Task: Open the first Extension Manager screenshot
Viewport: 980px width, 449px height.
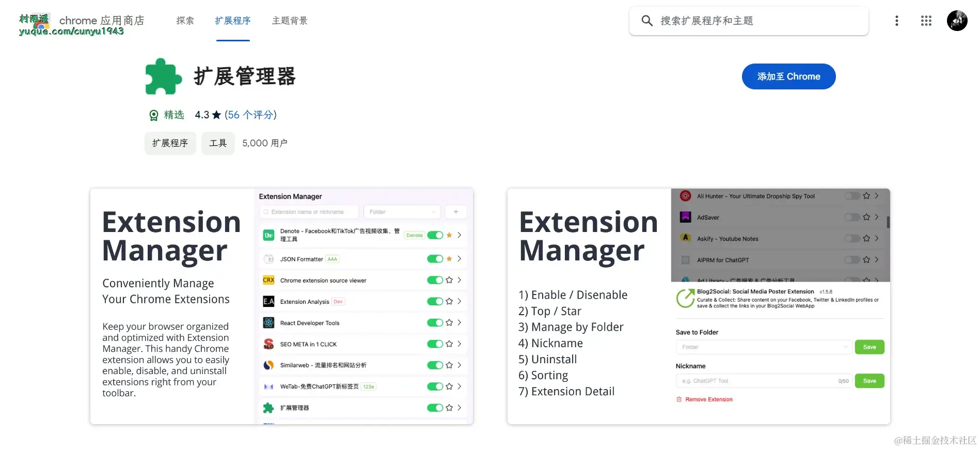Action: point(282,306)
